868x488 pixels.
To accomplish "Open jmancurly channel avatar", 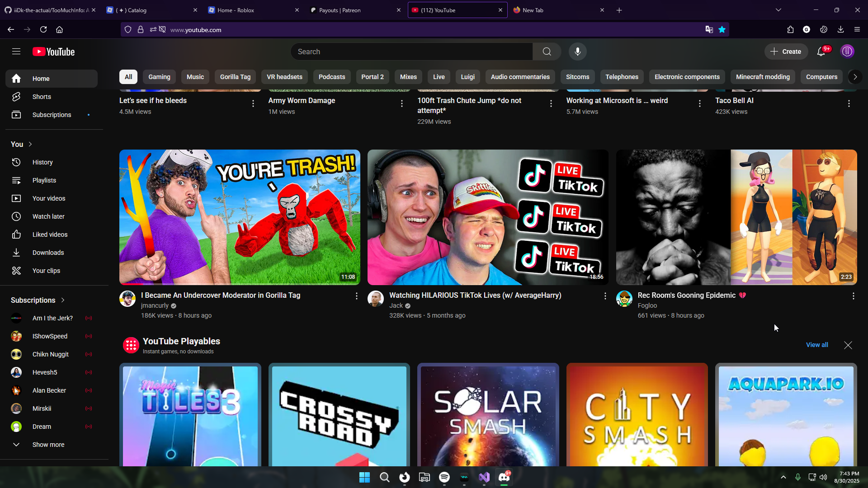I will pos(127,299).
